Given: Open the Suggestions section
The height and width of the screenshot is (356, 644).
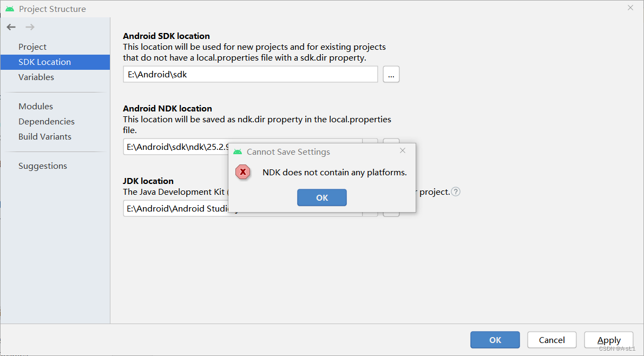Looking at the screenshot, I should point(43,166).
